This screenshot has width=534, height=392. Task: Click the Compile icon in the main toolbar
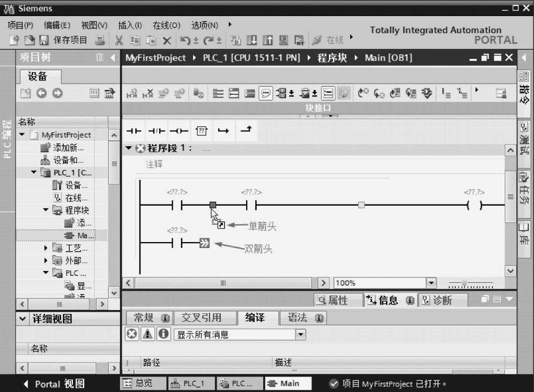(235, 41)
